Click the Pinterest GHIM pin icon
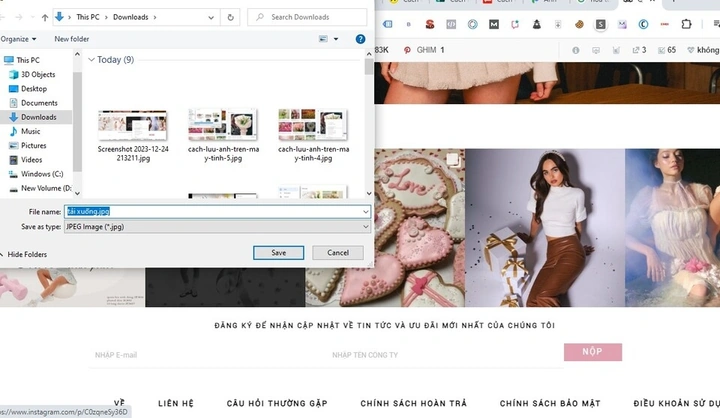720x418 pixels. tap(407, 50)
